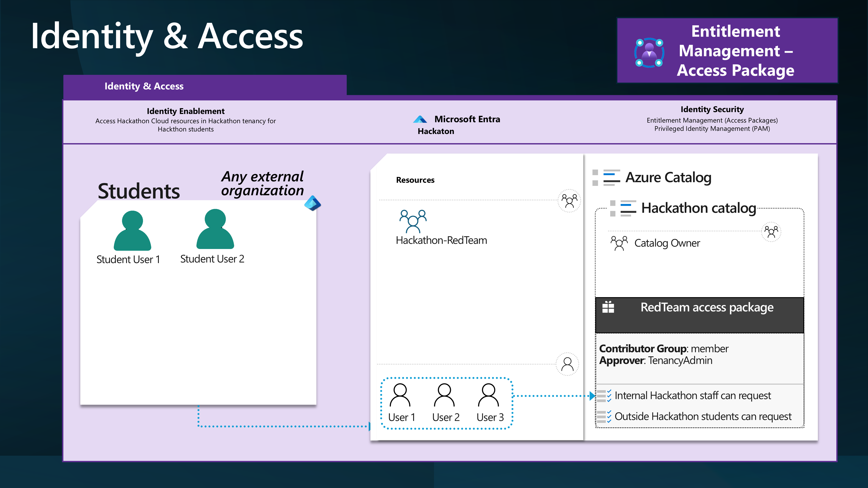Image resolution: width=868 pixels, height=488 pixels.
Task: Click the Student User 1 label
Action: point(128,260)
